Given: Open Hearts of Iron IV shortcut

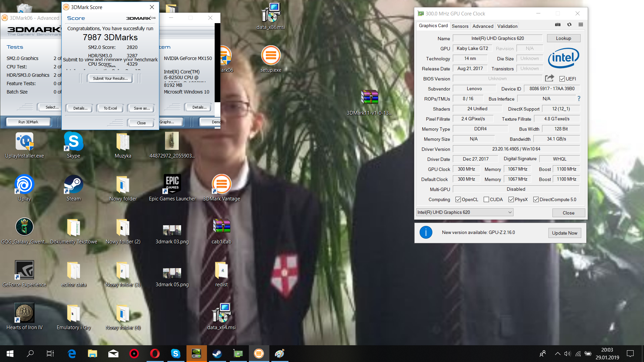Looking at the screenshot, I should [x=24, y=316].
